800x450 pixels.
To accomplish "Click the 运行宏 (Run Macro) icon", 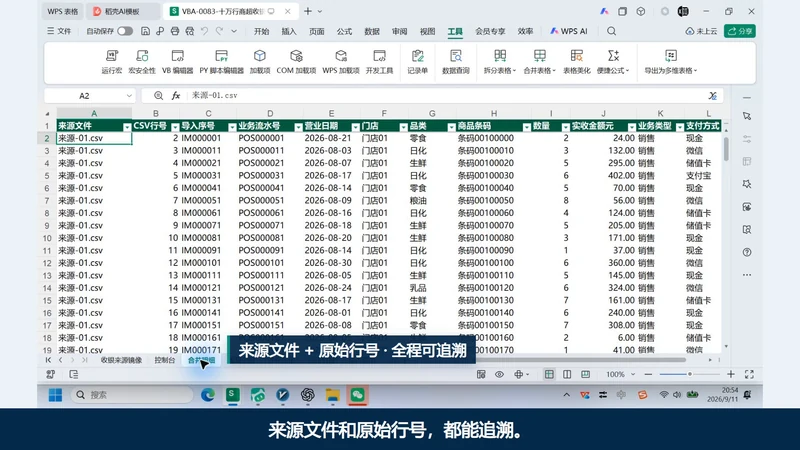I will (x=112, y=56).
